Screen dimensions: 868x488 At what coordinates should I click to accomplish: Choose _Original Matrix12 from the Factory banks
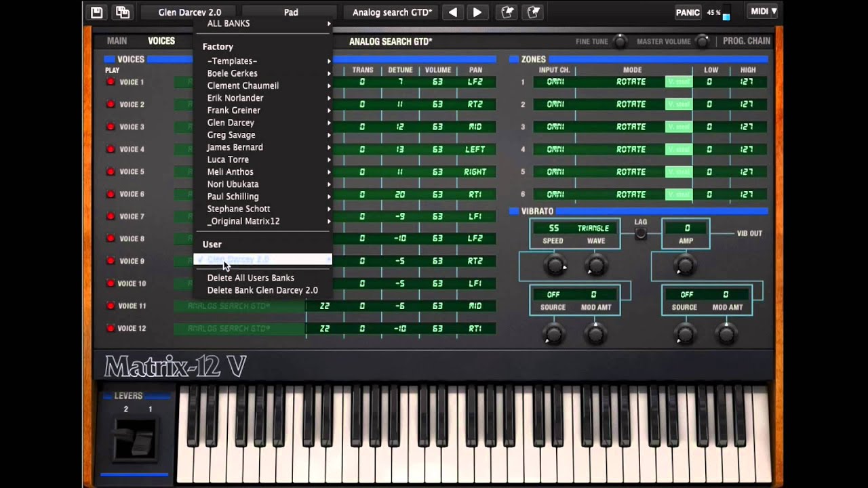263,221
